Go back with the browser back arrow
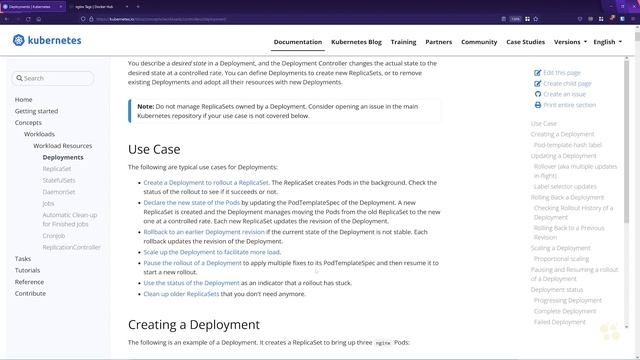Image resolution: width=640 pixels, height=360 pixels. 7,19
